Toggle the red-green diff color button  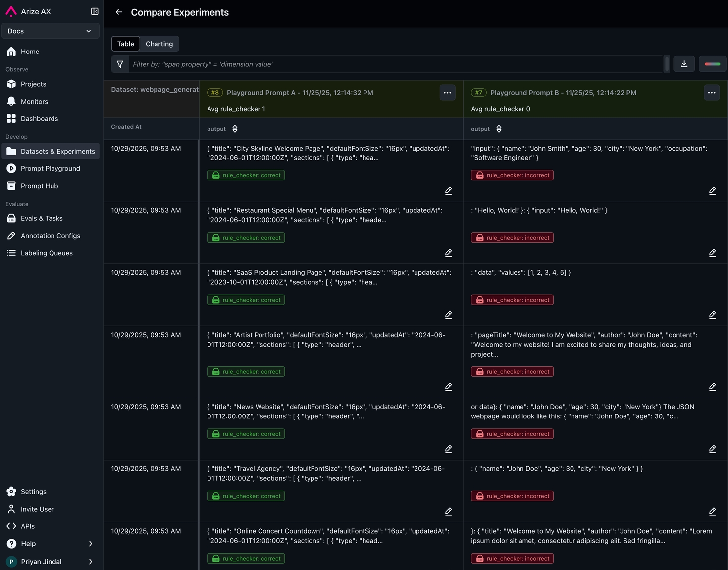tap(712, 64)
